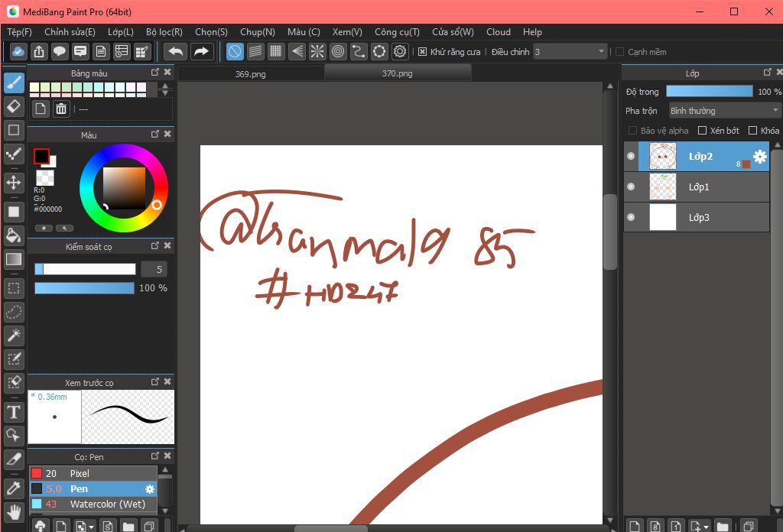Pop out the Màu panel
Screen dimensions: 783x532
154,135
